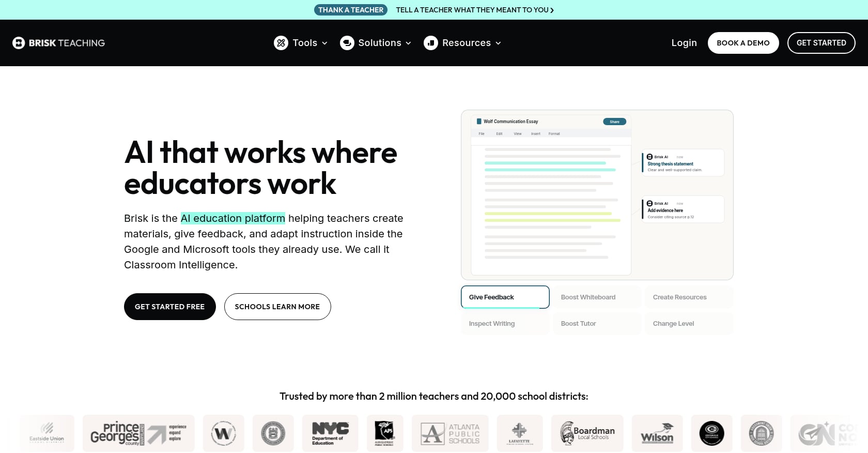The height and width of the screenshot is (453, 868).
Task: Click the Brisk Teaching logo
Action: coord(58,43)
